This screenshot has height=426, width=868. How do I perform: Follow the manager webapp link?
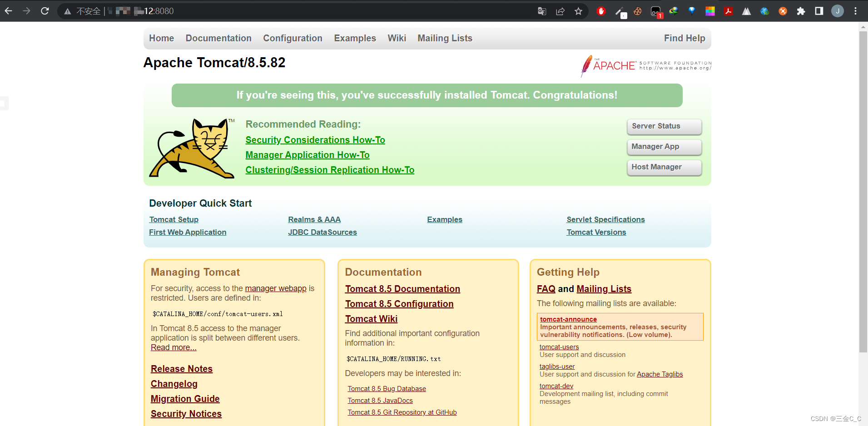pos(276,288)
